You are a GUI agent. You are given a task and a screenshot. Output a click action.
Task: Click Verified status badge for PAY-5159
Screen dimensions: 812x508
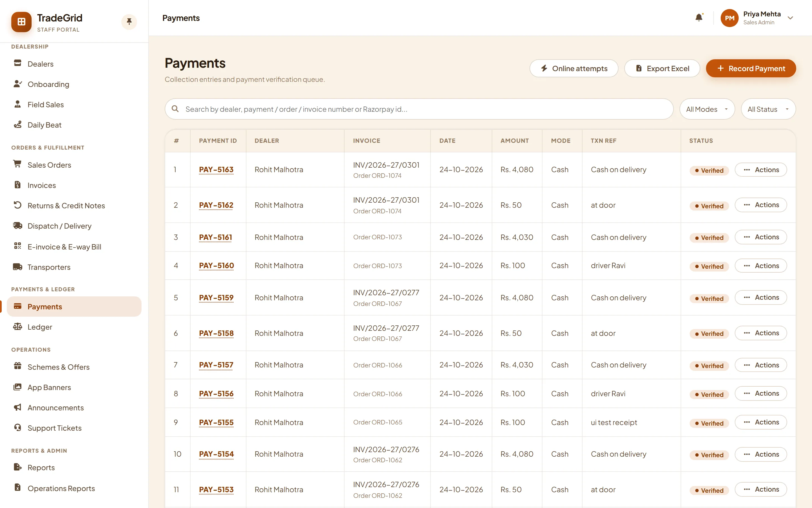(709, 299)
